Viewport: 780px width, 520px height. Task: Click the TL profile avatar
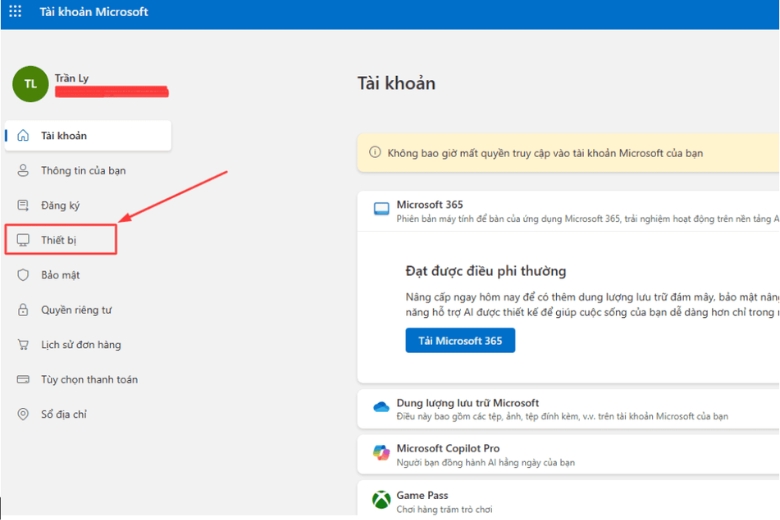30,84
